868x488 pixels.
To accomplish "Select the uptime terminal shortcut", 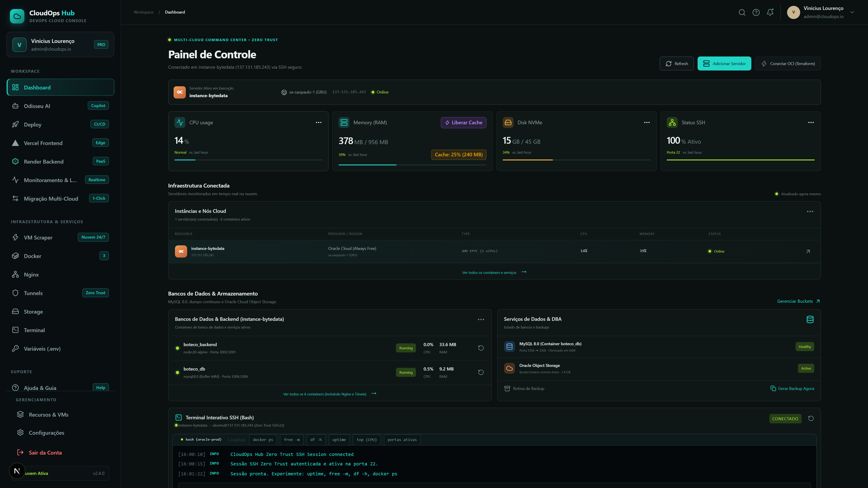I will [339, 439].
